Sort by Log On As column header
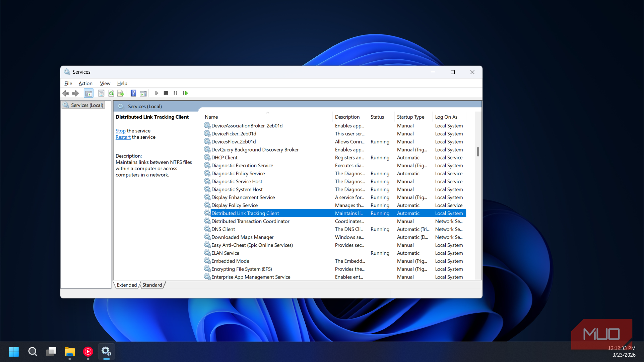Image resolution: width=644 pixels, height=362 pixels. (449, 117)
